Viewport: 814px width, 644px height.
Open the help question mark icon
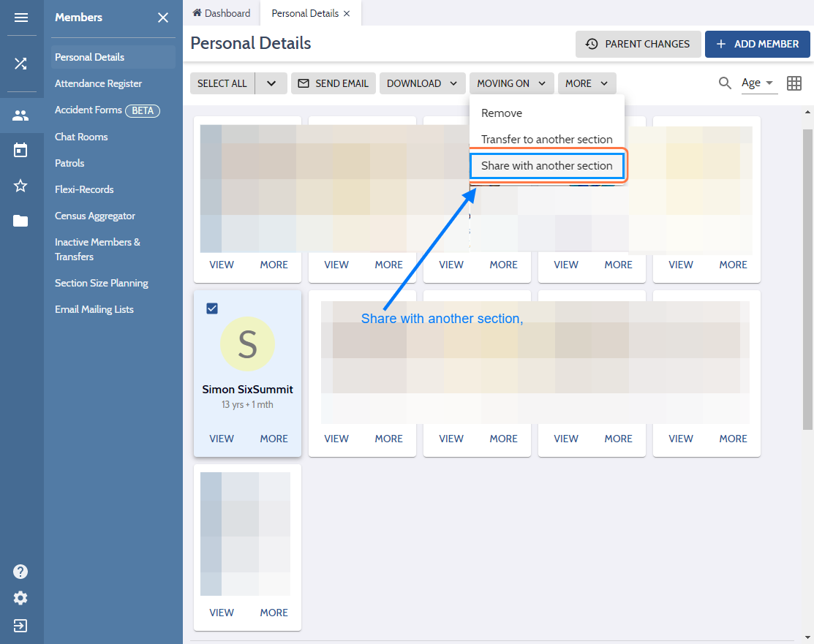pos(20,572)
